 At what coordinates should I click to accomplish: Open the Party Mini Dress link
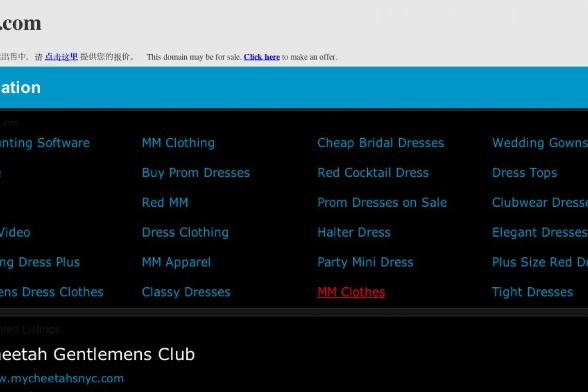click(365, 263)
